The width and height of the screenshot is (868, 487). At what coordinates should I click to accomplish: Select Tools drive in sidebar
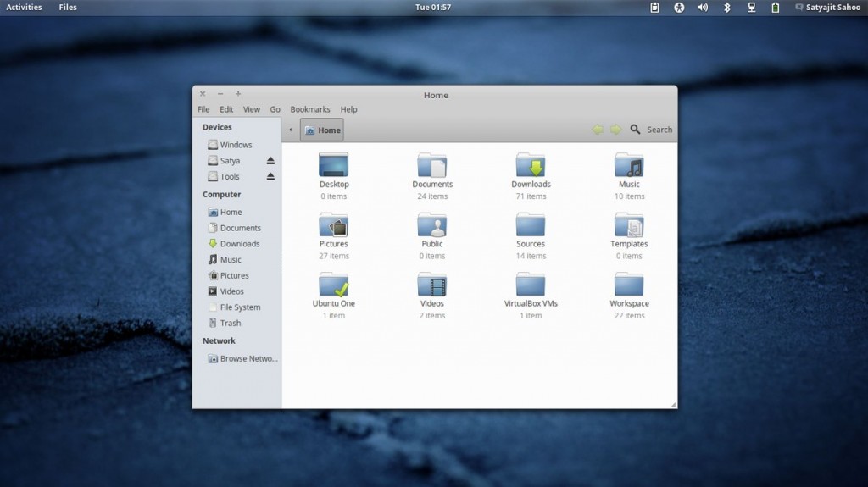(x=230, y=176)
